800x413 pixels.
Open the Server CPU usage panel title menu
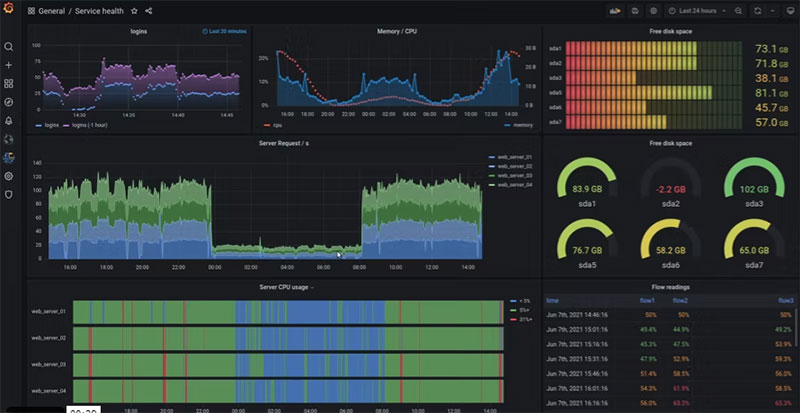point(284,288)
